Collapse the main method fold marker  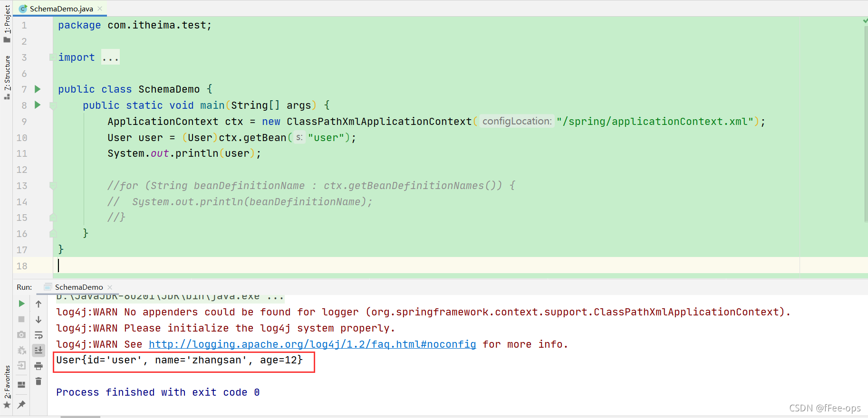[x=53, y=105]
